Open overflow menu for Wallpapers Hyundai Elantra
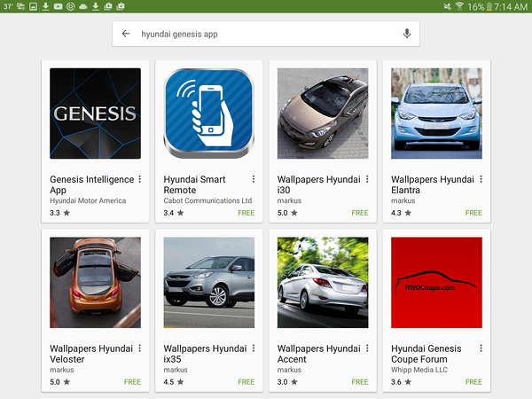Viewport: 532px width, 399px height. coord(481,179)
